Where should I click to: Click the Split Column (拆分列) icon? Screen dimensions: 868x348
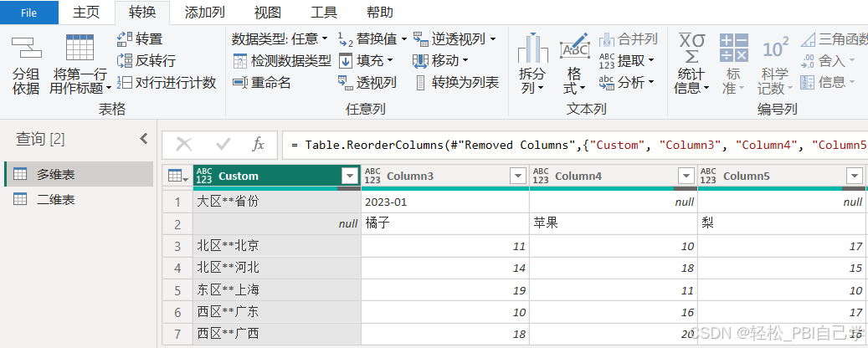[x=532, y=48]
